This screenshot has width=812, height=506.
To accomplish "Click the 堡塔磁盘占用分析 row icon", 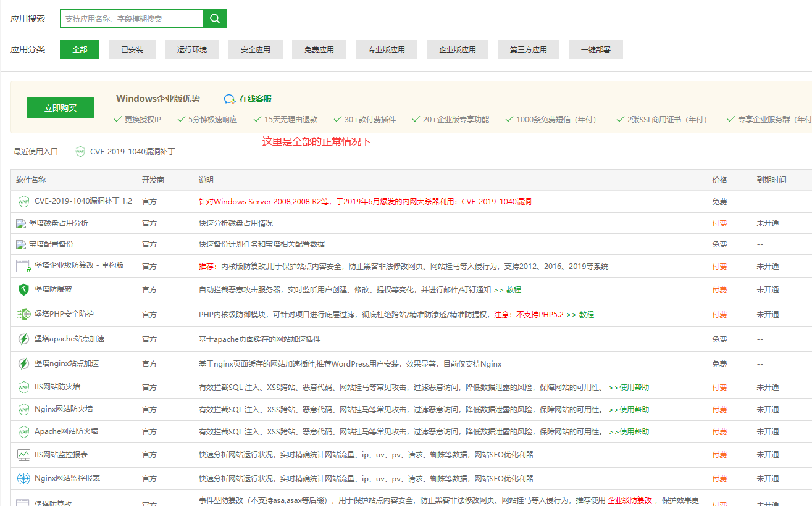I will pyautogui.click(x=21, y=223).
